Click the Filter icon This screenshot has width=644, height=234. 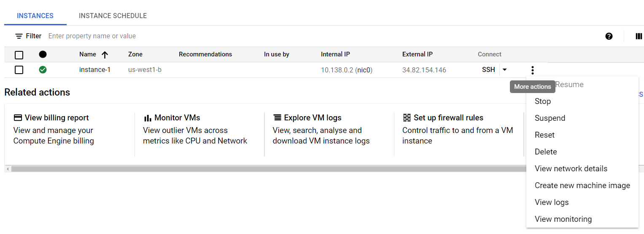point(19,36)
